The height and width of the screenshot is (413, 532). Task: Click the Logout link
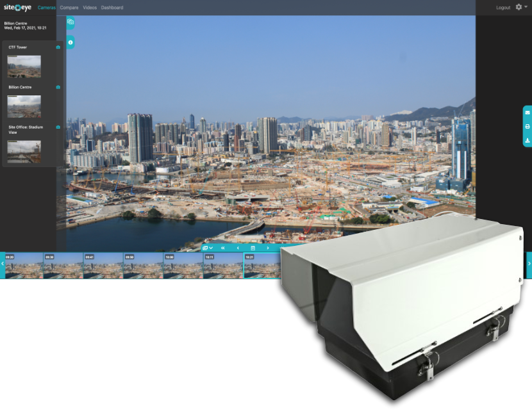(x=503, y=8)
